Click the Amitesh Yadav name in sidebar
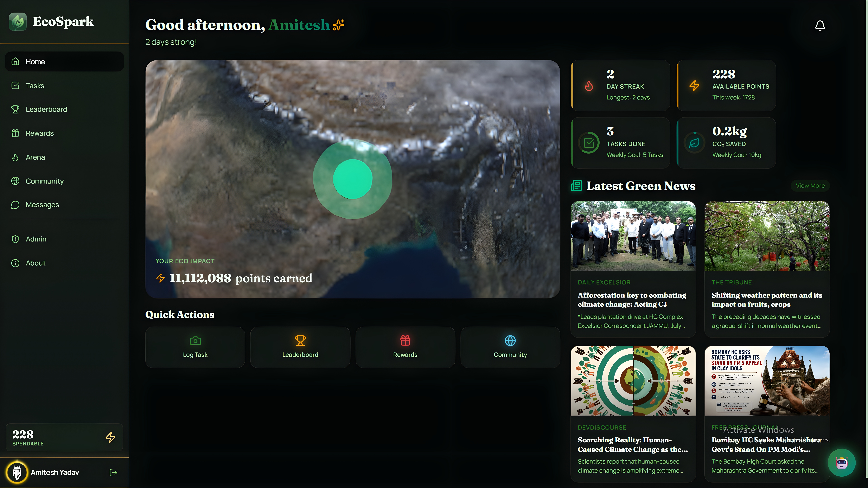The width and height of the screenshot is (868, 488). [55, 473]
